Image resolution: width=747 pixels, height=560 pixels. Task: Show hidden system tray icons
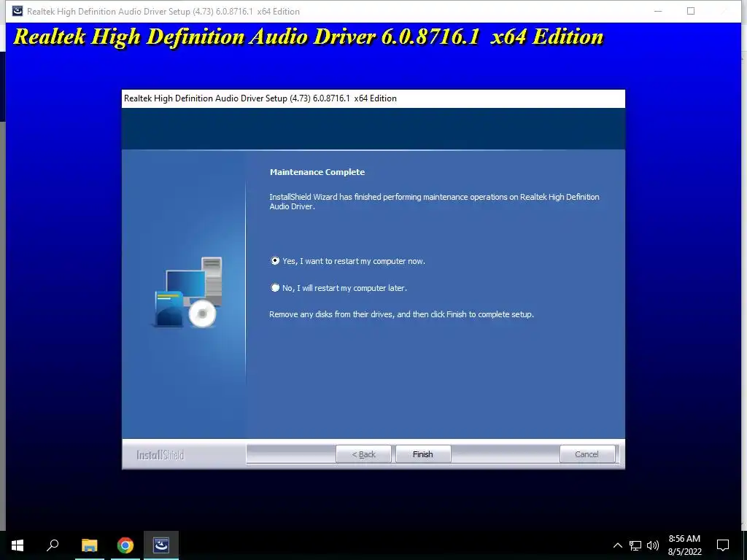(x=617, y=545)
